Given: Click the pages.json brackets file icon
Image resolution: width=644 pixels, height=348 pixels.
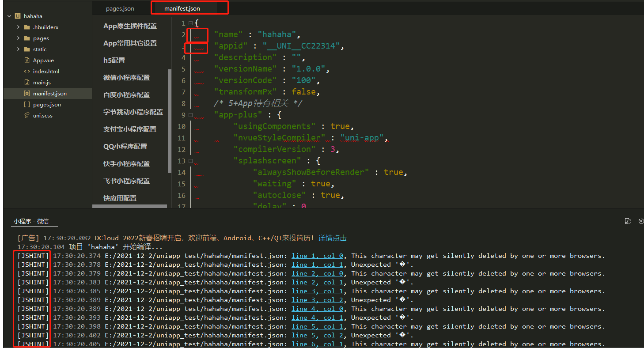Looking at the screenshot, I should pos(27,104).
